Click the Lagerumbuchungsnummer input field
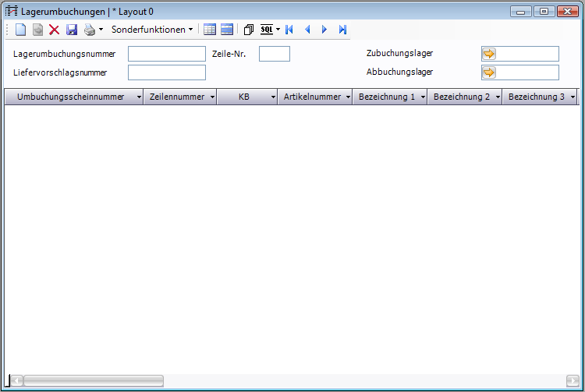This screenshot has height=392, width=585. tap(166, 54)
